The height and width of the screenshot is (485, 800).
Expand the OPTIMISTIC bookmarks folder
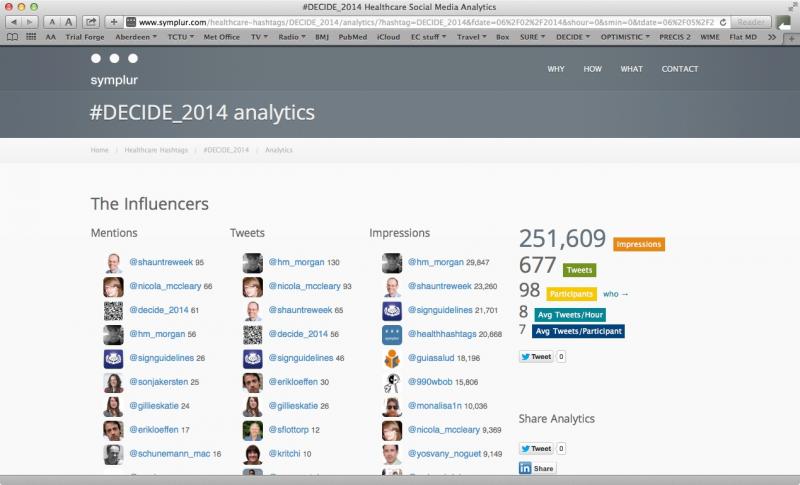click(625, 37)
